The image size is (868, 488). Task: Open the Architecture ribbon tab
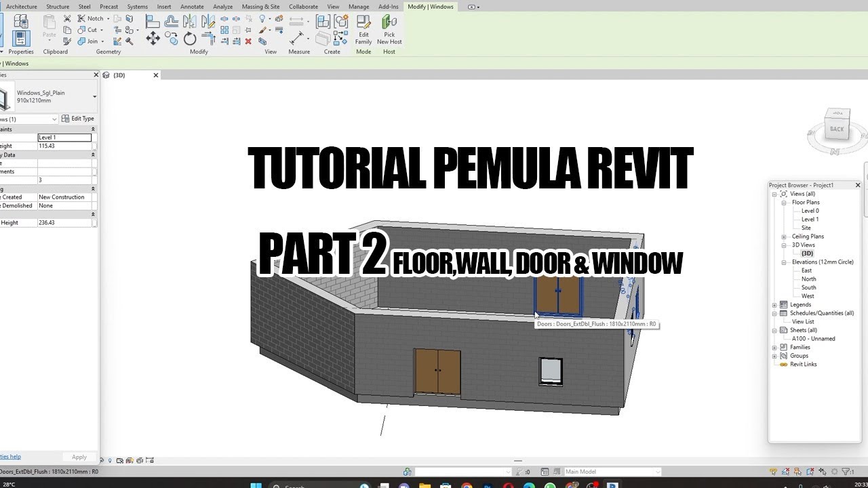tap(21, 7)
